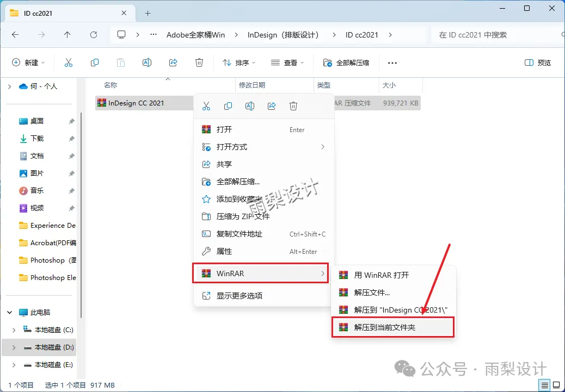
Task: Open the 排序 sort dropdown
Action: [239, 63]
